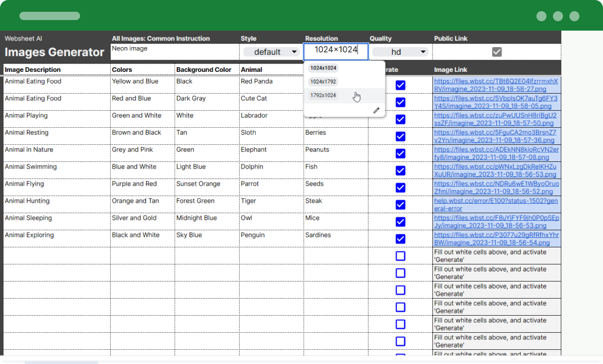The image size is (603, 364).
Task: Disable the Generate checkbox in the Owl row
Action: (x=400, y=221)
